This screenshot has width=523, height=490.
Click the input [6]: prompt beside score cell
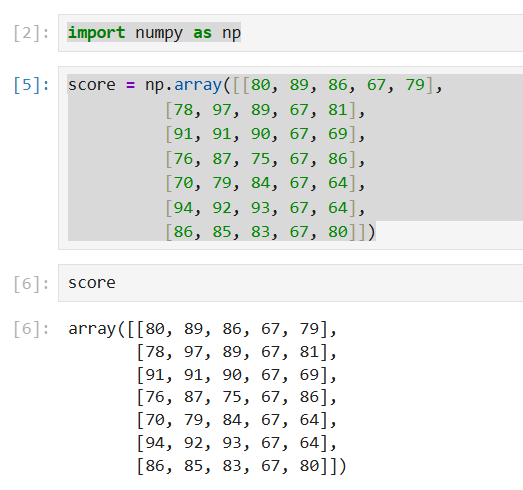[x=31, y=284]
